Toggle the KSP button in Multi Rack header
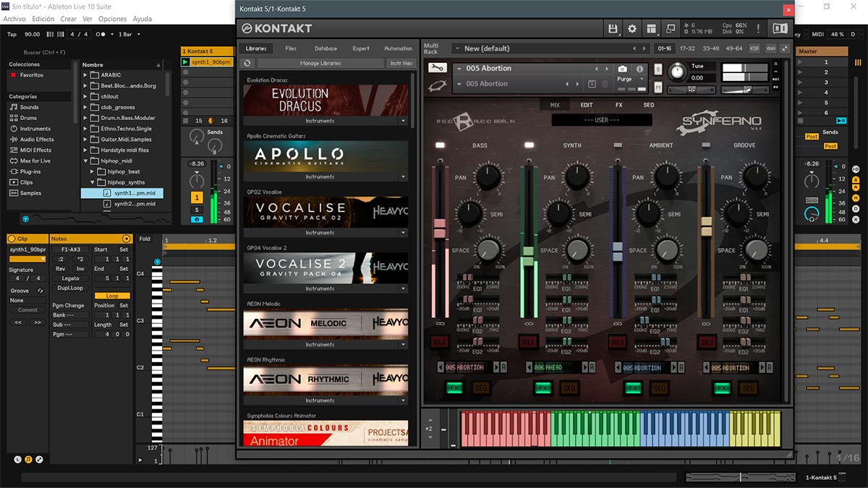 754,48
